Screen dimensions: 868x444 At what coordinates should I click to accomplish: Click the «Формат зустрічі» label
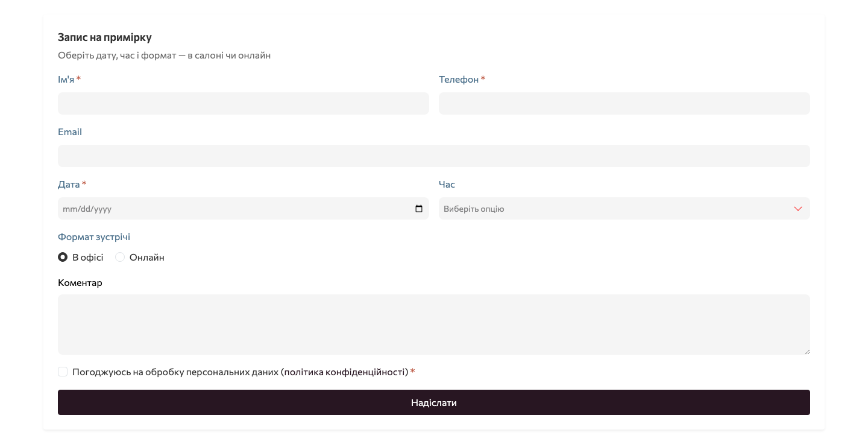click(94, 237)
